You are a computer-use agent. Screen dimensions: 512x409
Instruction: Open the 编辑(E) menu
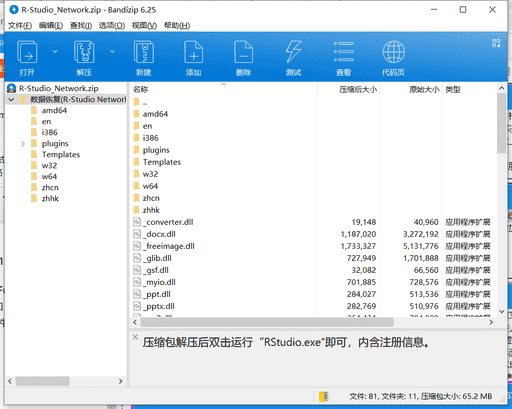[51, 26]
